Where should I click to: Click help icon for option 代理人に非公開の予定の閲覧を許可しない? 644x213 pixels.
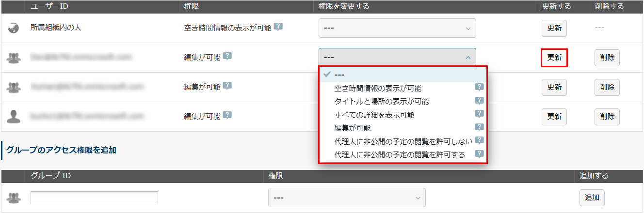tap(480, 140)
